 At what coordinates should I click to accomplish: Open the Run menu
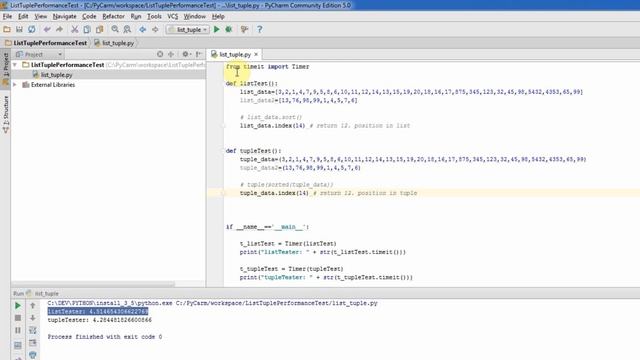click(x=136, y=16)
